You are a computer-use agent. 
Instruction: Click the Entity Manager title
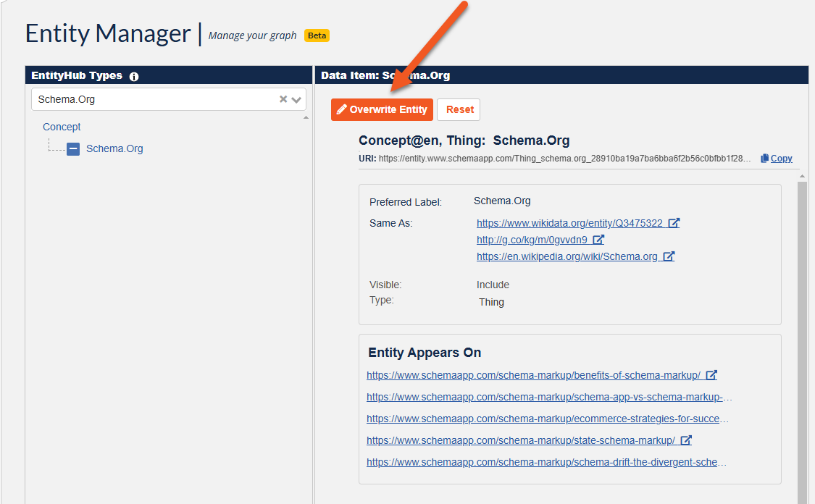(108, 34)
